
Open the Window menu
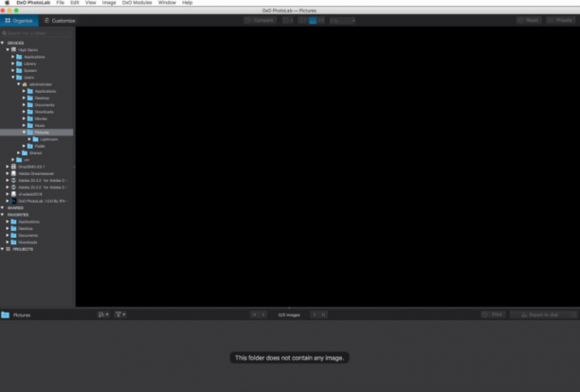(167, 3)
